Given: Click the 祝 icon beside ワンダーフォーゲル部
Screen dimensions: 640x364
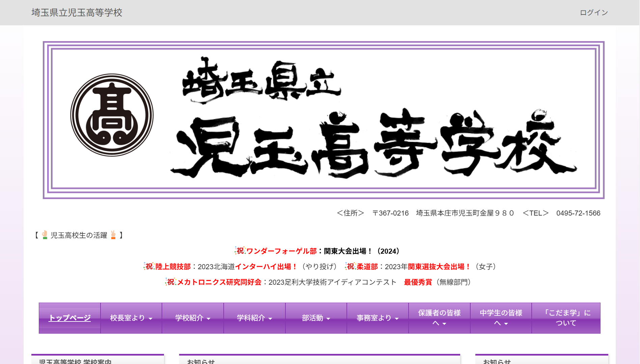Looking at the screenshot, I should point(240,251).
